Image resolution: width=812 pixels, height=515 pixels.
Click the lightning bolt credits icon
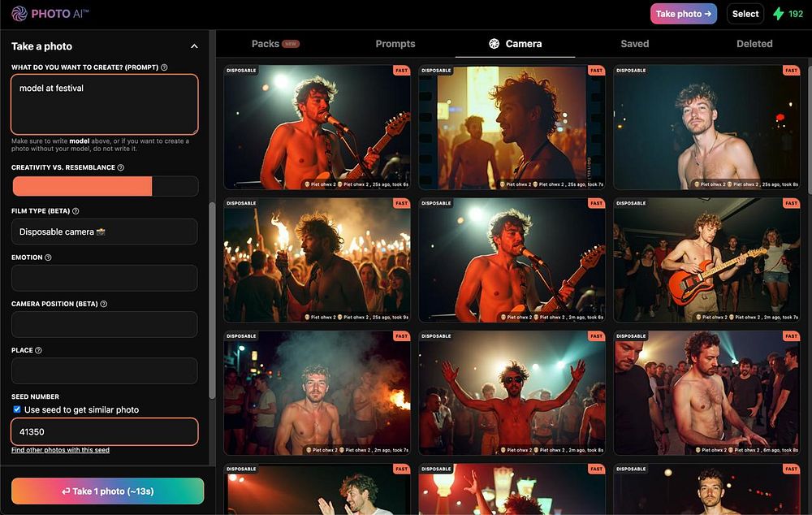point(778,14)
